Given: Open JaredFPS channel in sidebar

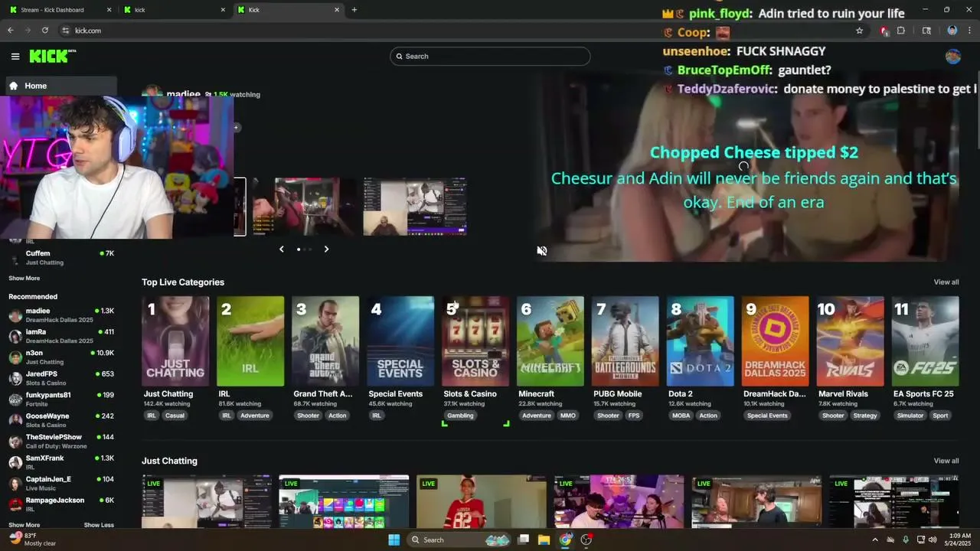Looking at the screenshot, I should pos(61,378).
